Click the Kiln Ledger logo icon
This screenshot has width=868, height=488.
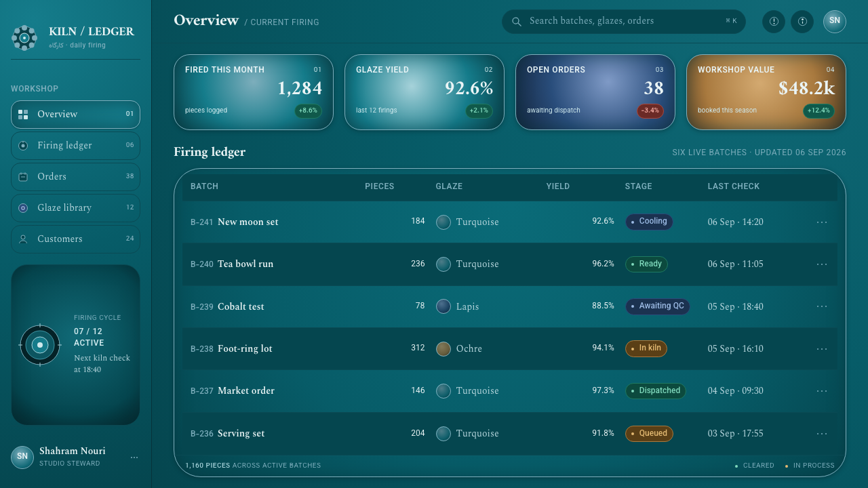pos(24,38)
